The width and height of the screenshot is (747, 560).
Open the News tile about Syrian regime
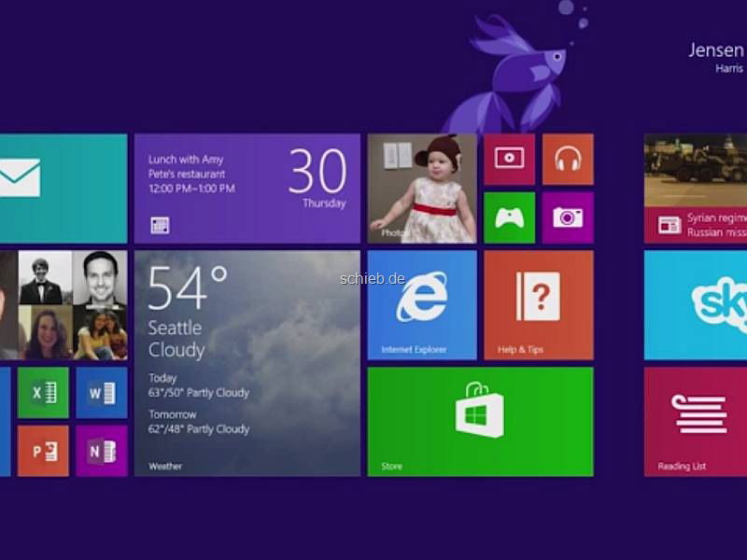tap(696, 189)
